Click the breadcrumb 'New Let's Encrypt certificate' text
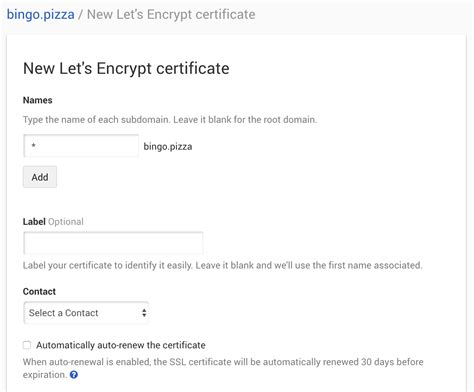Image resolution: width=474 pixels, height=392 pixels. coord(171,14)
